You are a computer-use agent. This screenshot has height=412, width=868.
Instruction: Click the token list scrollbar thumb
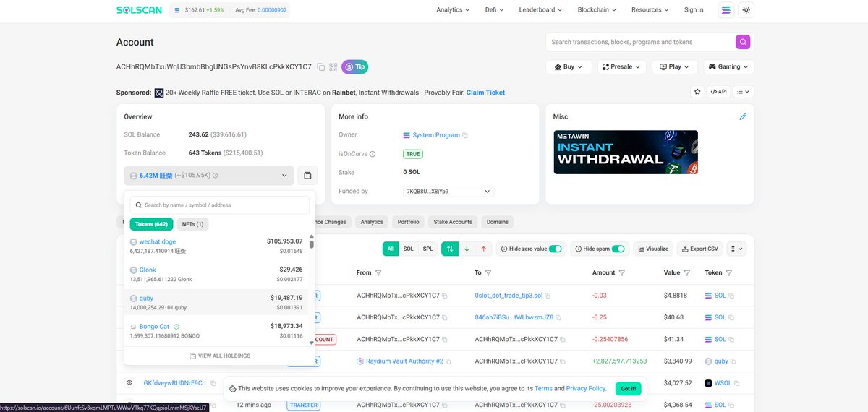coord(312,244)
